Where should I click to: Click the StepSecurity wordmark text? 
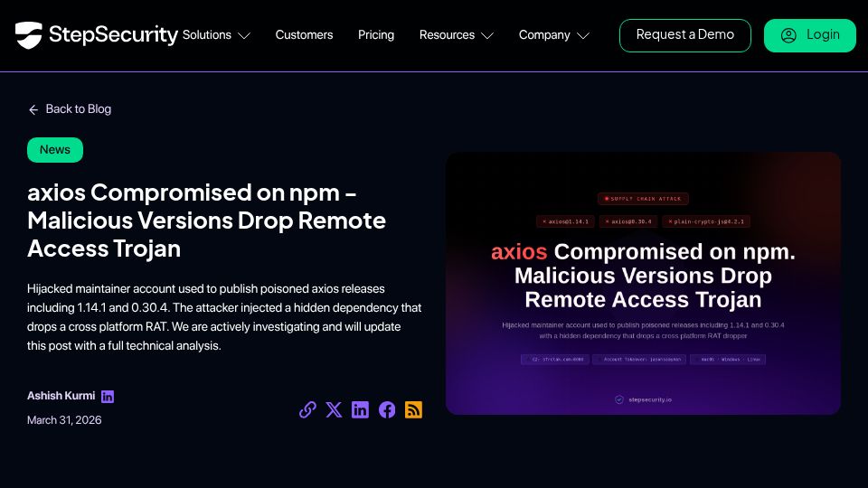(114, 35)
